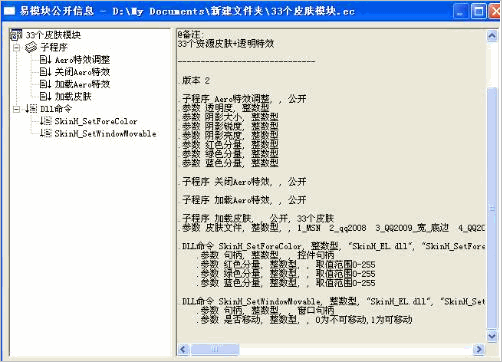
Task: Click the icon before SkinH_SetWindowMovable
Action: pos(46,133)
